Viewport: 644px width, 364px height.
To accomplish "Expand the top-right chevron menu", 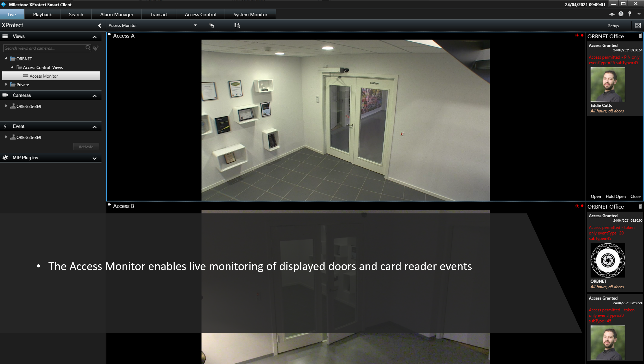I will coord(639,14).
